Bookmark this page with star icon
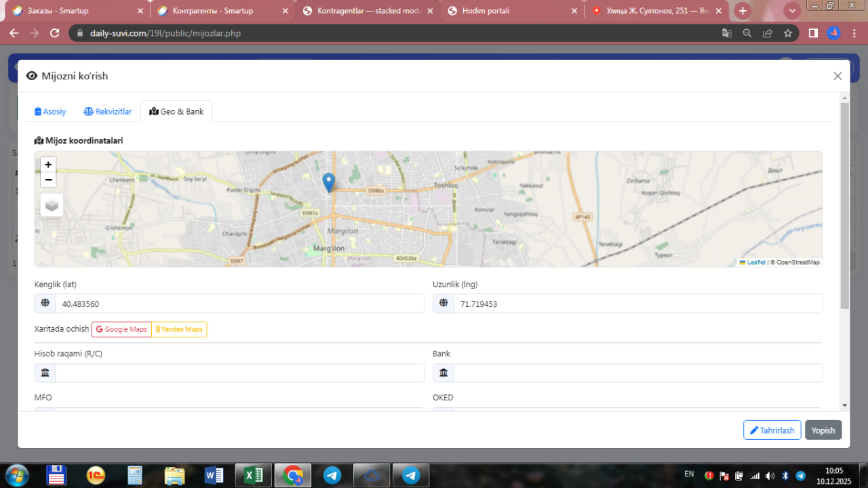This screenshot has height=488, width=868. [x=787, y=33]
